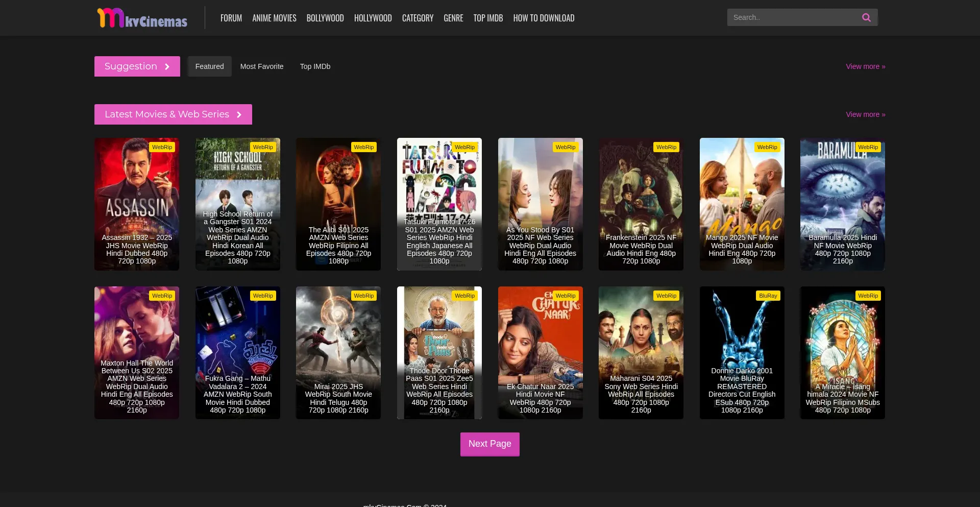The image size is (980, 507).
Task: Open the MkvCinemas logo homepage
Action: point(142,18)
